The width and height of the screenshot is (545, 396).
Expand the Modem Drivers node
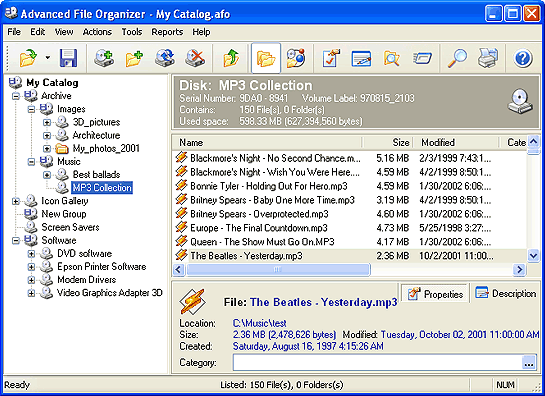[x=32, y=280]
